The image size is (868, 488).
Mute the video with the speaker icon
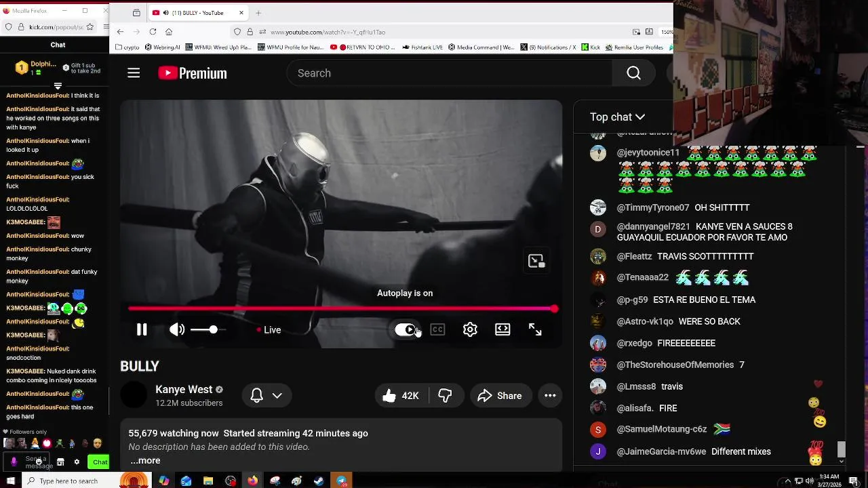tap(177, 329)
